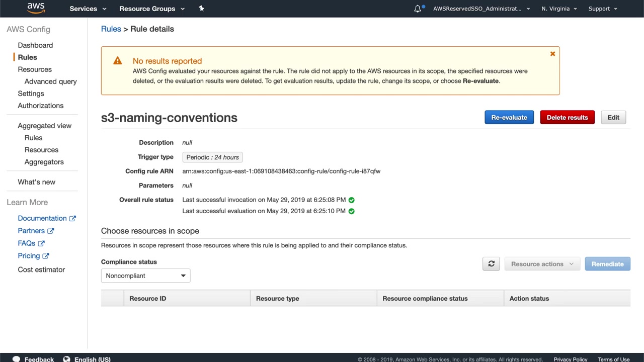Screen dimensions: 644x362
Task: Click the AWS logo home icon
Action: (x=36, y=8)
